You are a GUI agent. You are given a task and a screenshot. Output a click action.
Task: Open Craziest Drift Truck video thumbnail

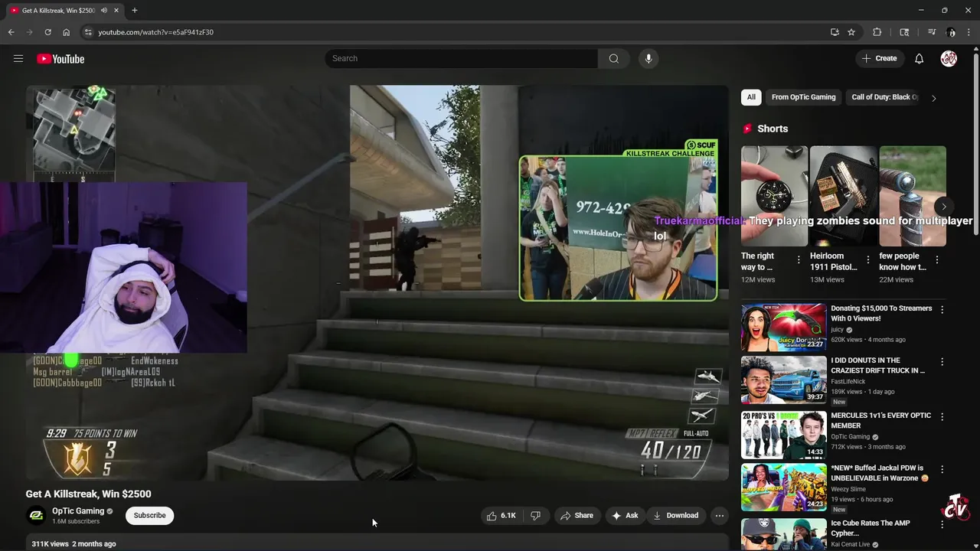point(783,380)
